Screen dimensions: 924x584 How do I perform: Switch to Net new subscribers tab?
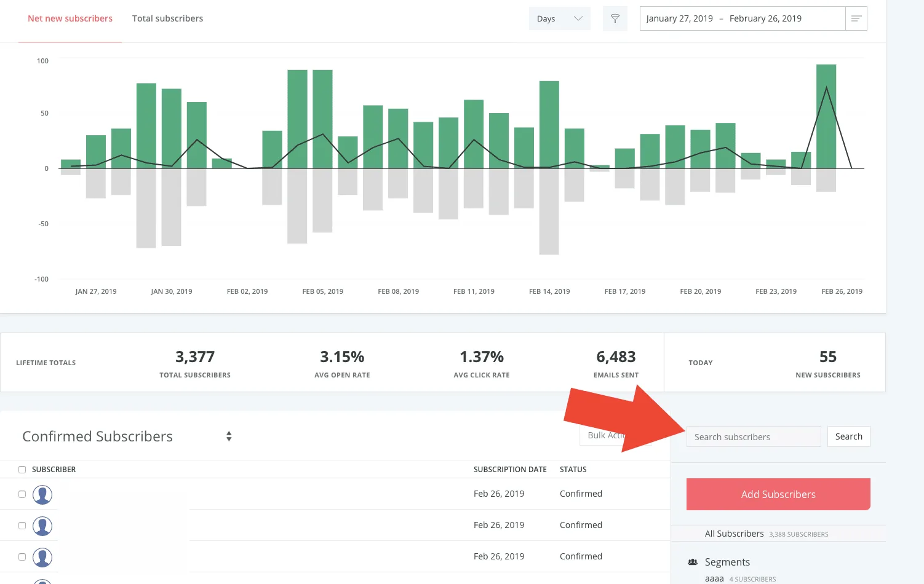point(70,18)
